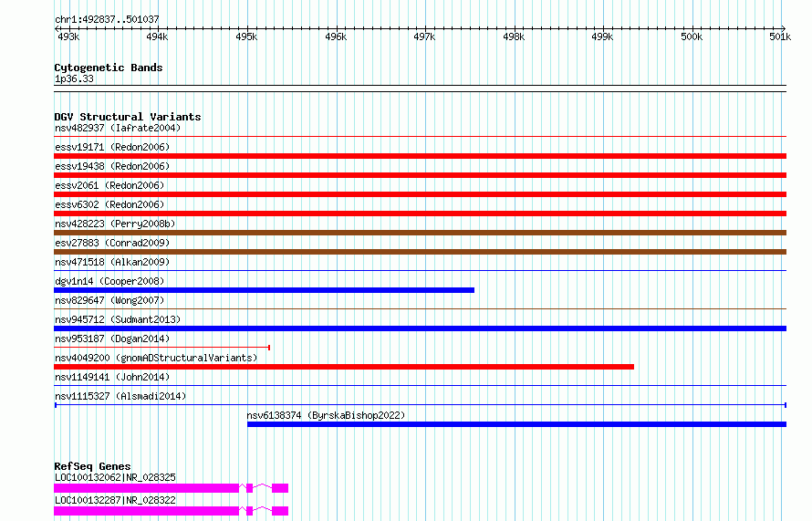The height and width of the screenshot is (521, 812).
Task: Click the 497k ruler tick label
Action: pos(424,36)
